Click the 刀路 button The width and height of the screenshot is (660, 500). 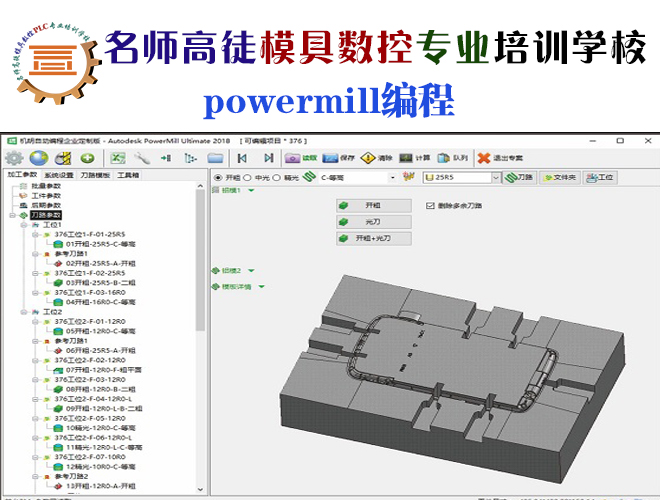(x=519, y=178)
